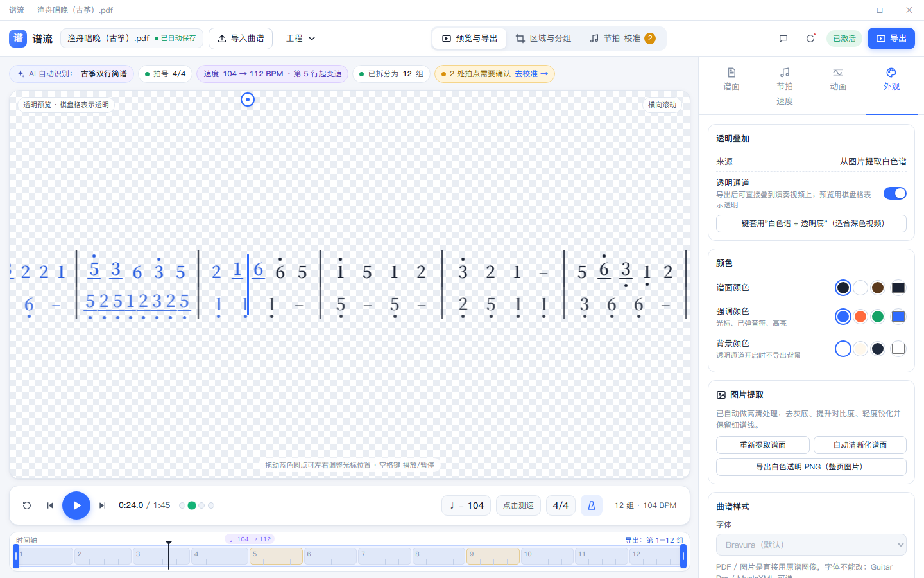
Task: Open custom 背景颜色 picker square
Action: [x=898, y=349]
